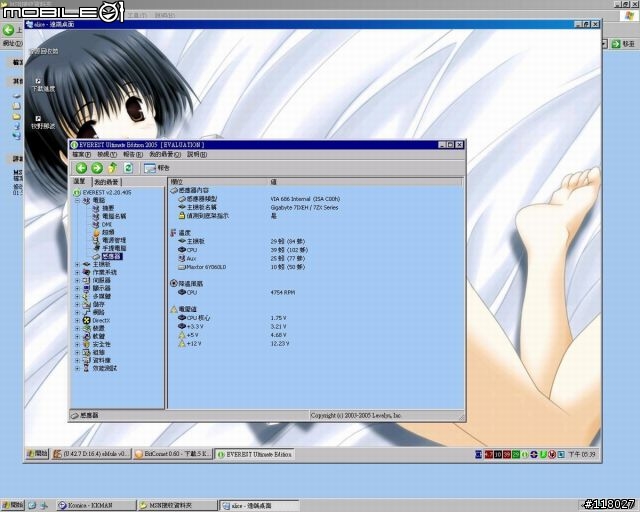Screen dimensions: 640x512
Task: Select Summary (摘要) under Computer
Action: pos(108,208)
